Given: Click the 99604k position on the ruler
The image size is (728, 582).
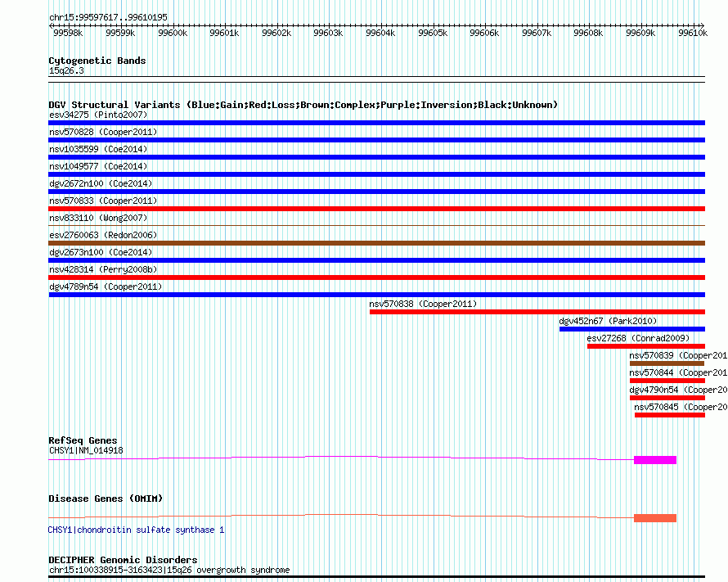Looking at the screenshot, I should coord(380,34).
